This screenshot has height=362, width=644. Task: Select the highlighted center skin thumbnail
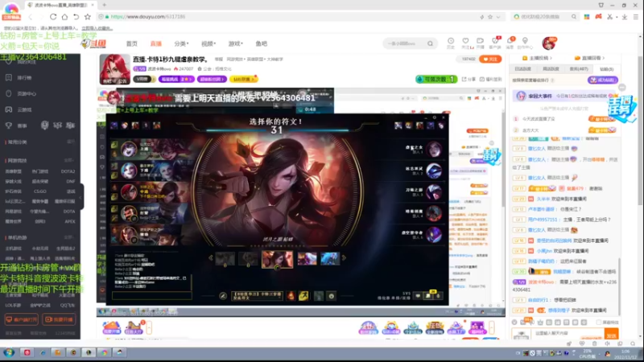pyautogui.click(x=277, y=259)
